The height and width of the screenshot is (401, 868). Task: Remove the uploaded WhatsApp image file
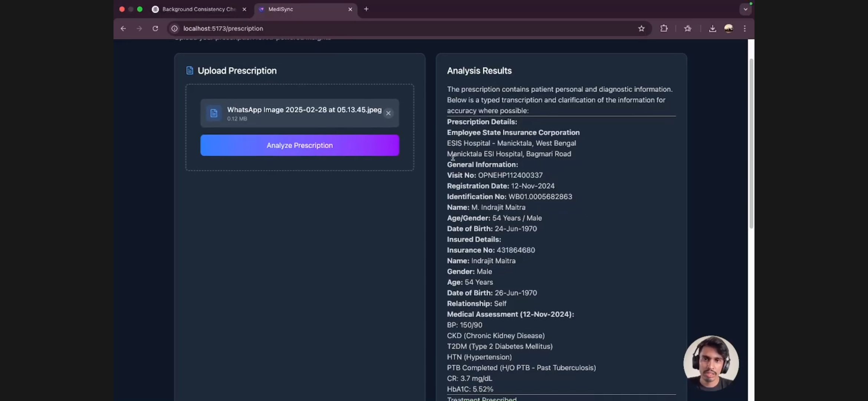tap(388, 113)
